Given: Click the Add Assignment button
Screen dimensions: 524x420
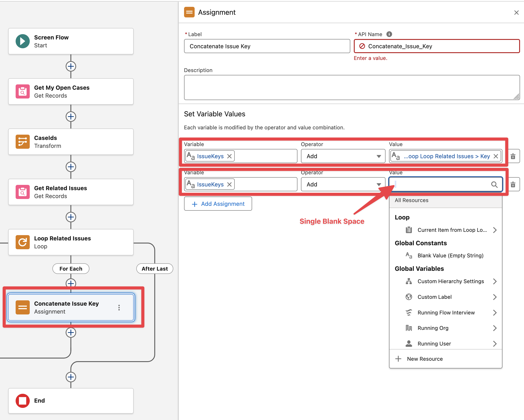Looking at the screenshot, I should [218, 204].
